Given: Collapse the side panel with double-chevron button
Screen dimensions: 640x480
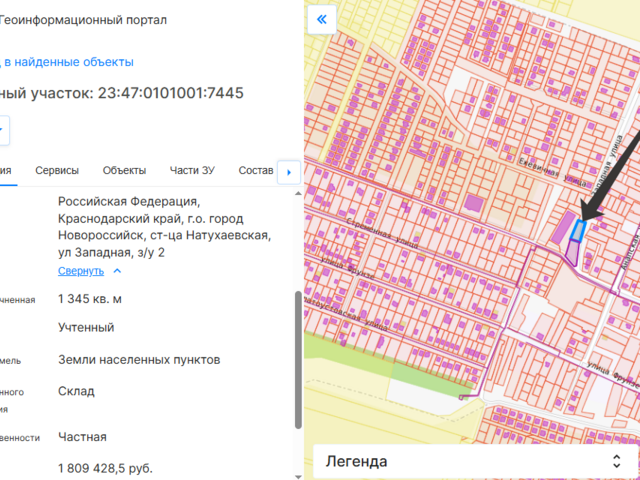Looking at the screenshot, I should [322, 19].
